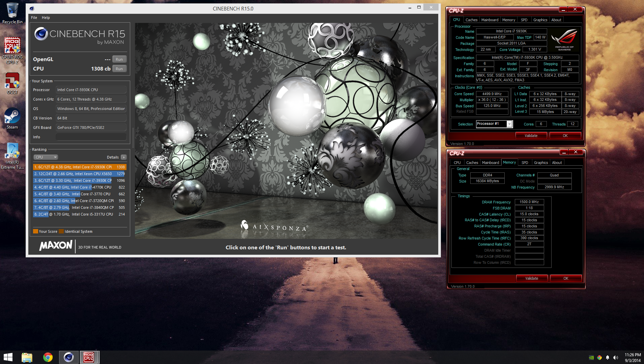Screen dimensions: 644x364
Task: Select ranking entry i7-4770K
Action: [x=80, y=187]
